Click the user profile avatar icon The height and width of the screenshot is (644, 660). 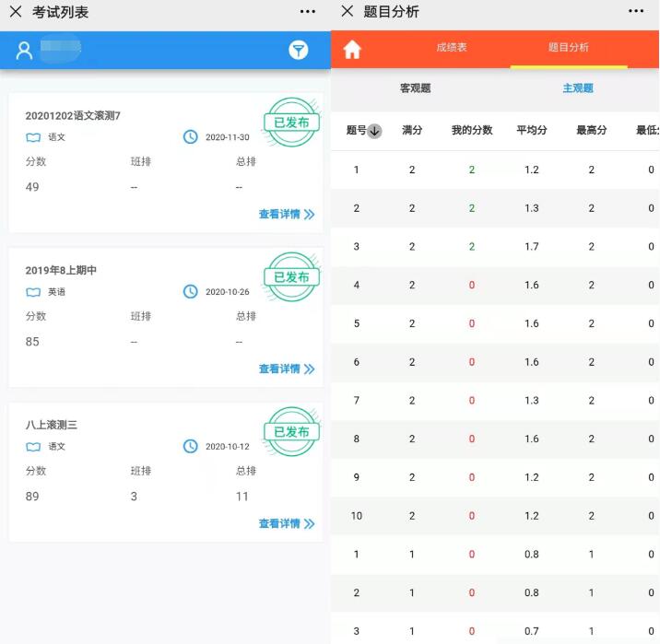(24, 51)
